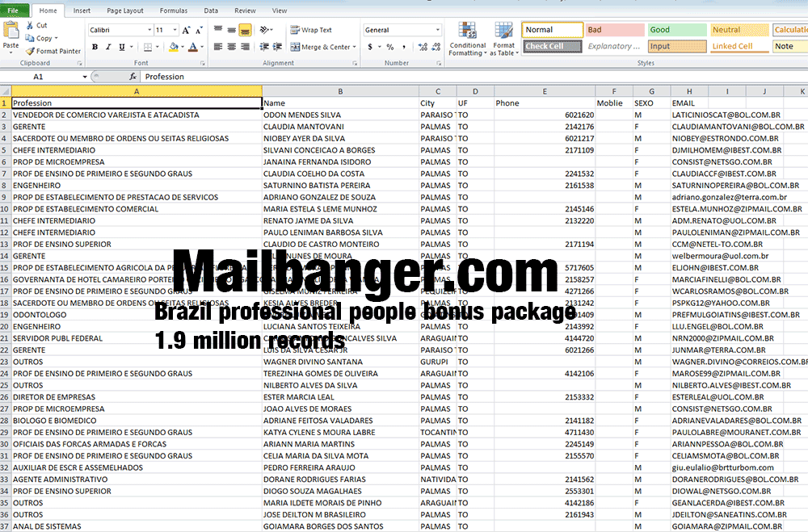Viewport: 808px width, 532px height.
Task: Click the Paste clipboard icon
Action: point(11,31)
